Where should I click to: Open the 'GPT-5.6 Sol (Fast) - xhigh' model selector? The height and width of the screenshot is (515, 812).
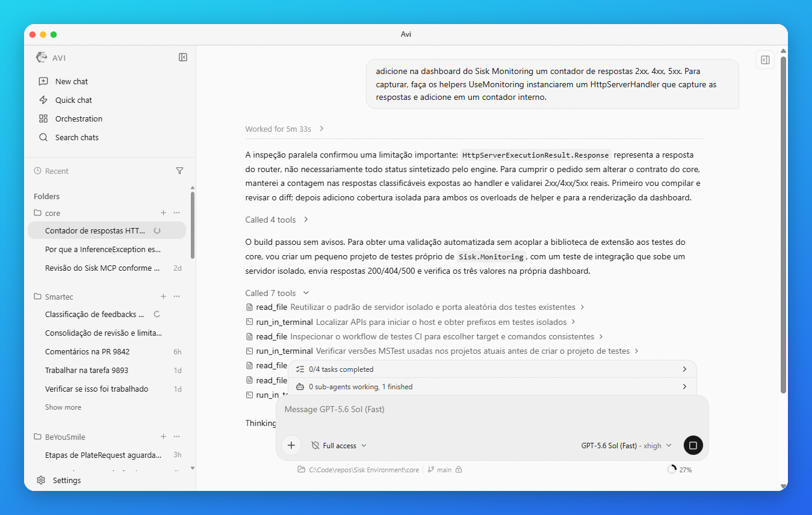coord(627,446)
